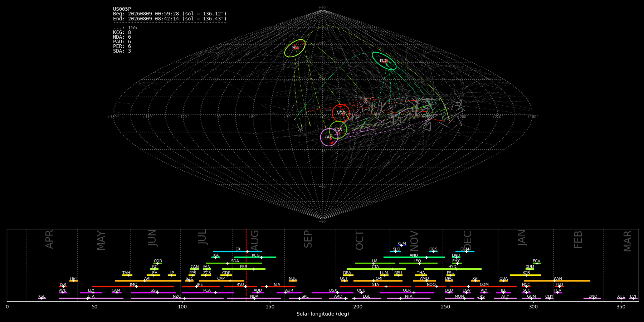Click the GEM shower bar
The height and width of the screenshot is (322, 644).
point(465,252)
